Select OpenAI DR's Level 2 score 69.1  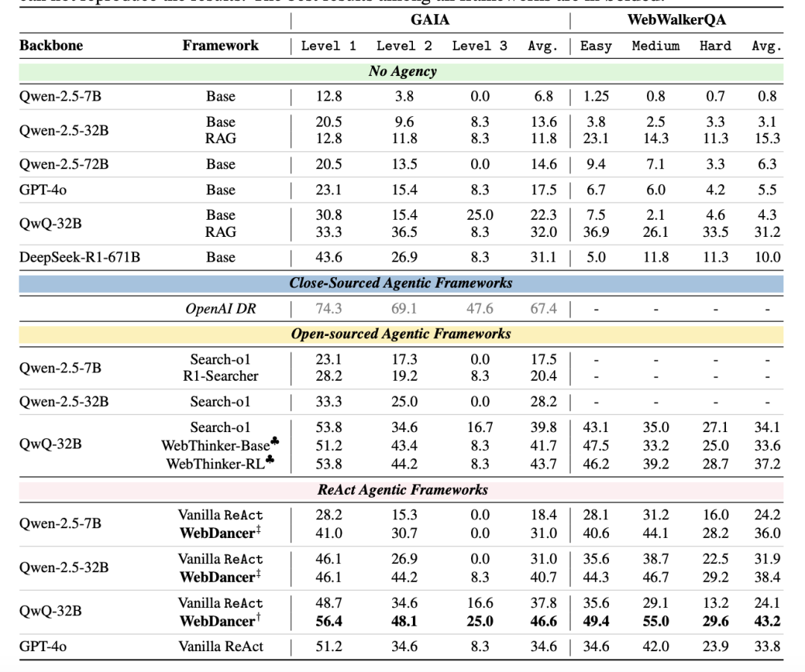coord(404,309)
